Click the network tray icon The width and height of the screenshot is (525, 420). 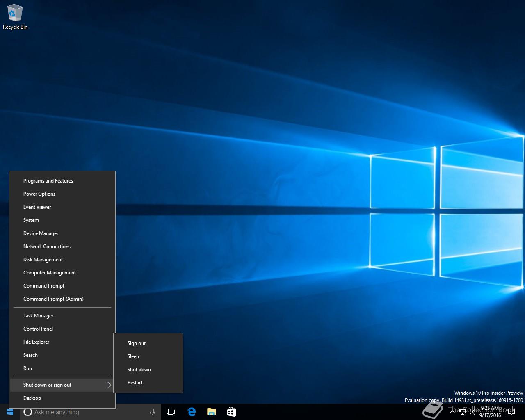462,412
